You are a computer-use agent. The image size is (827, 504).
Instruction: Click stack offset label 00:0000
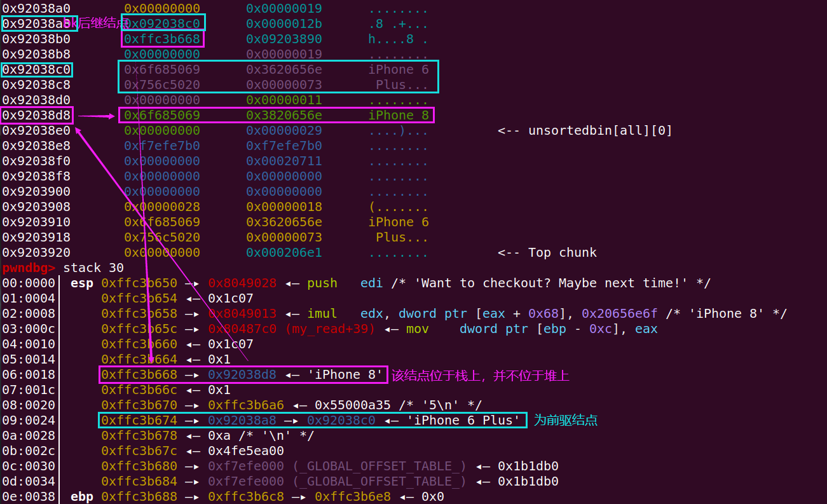point(29,283)
